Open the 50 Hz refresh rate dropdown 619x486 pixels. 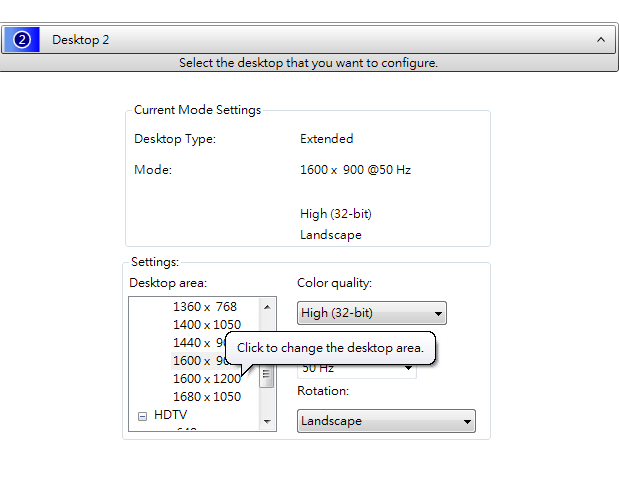pyautogui.click(x=356, y=368)
